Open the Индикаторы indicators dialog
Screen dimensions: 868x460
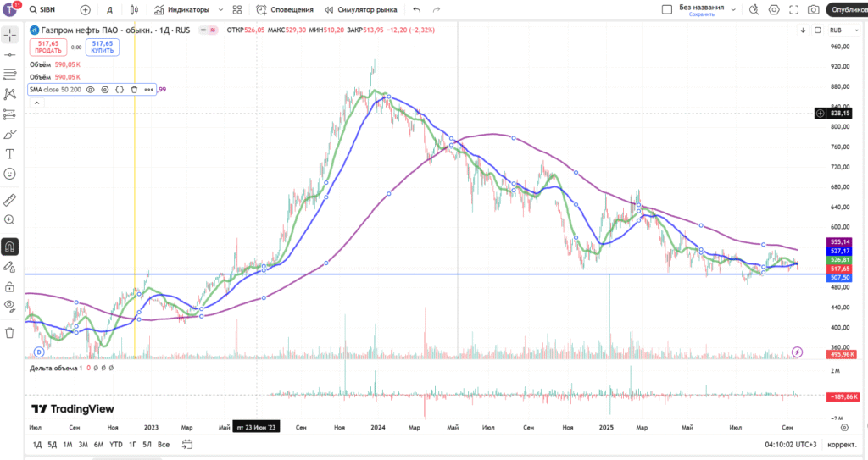[x=181, y=9]
